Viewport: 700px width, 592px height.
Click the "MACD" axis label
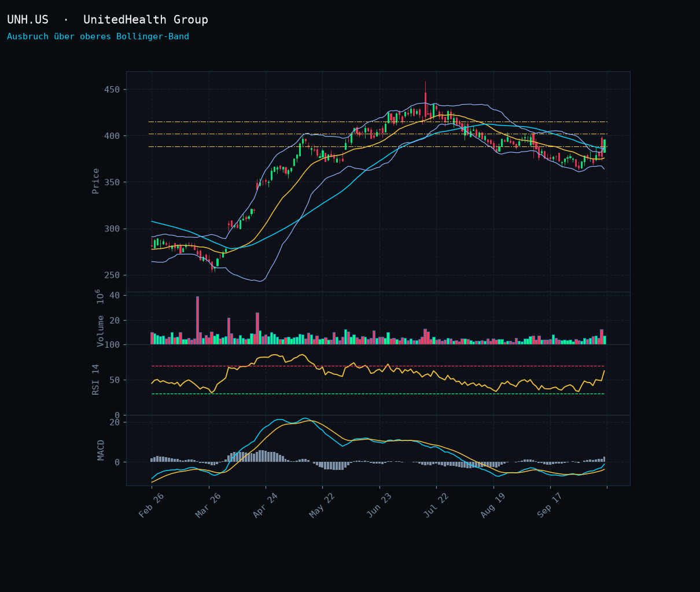click(101, 450)
